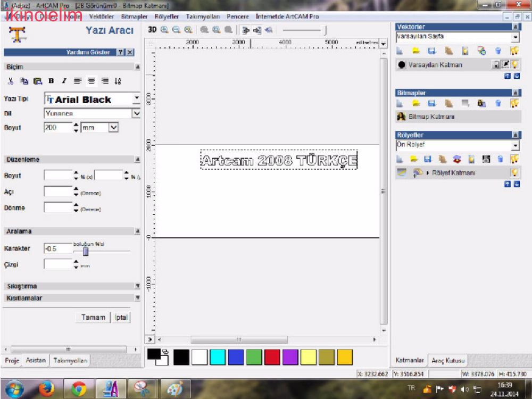Click the Karakter -0.5 input field
532x399 pixels.
click(58, 248)
